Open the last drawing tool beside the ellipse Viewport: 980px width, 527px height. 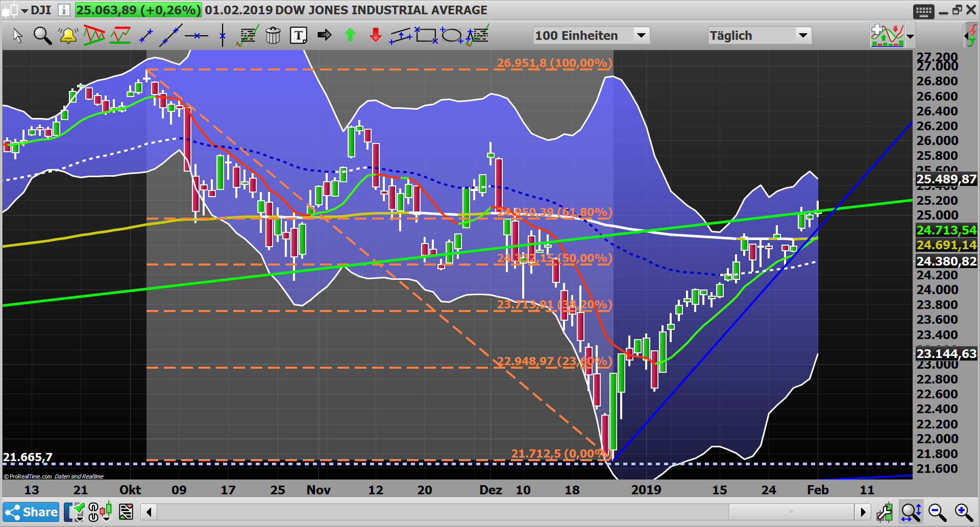tap(477, 35)
